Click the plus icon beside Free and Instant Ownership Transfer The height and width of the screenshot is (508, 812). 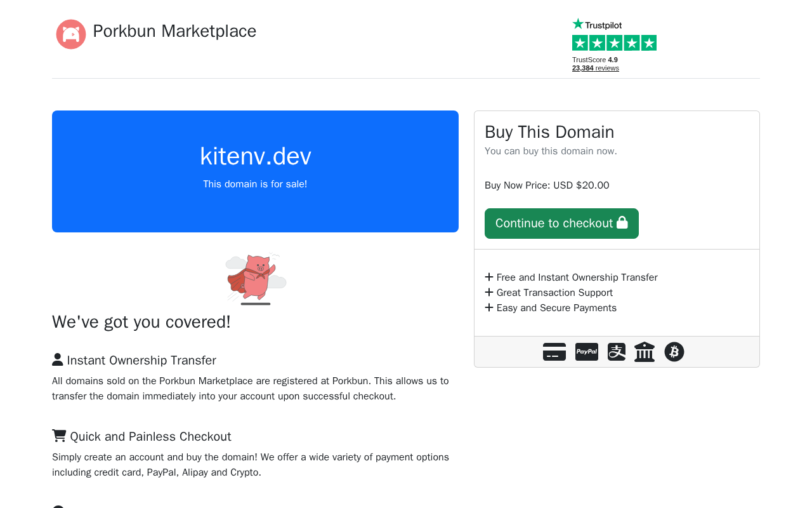click(489, 277)
